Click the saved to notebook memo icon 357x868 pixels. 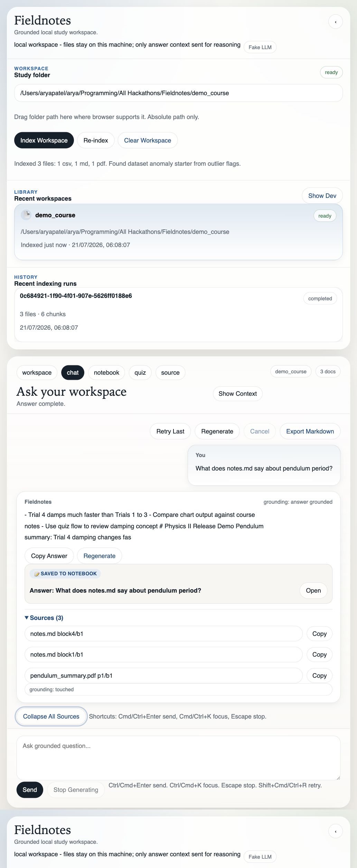pyautogui.click(x=37, y=574)
